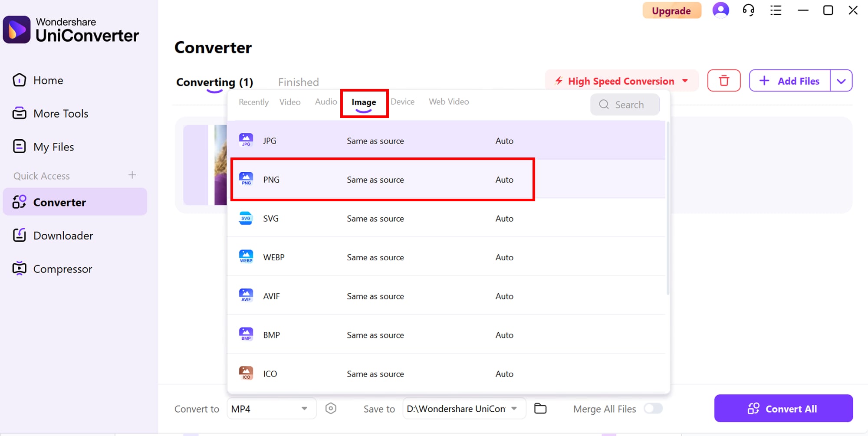Open Compressor in the sidebar

[63, 269]
